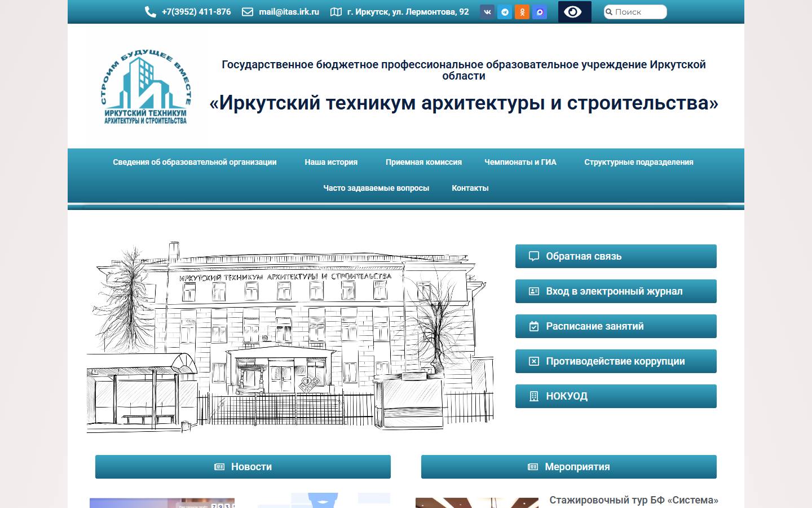The image size is (812, 508).
Task: Open the mail@itas.irk.ru email link
Action: 289,12
